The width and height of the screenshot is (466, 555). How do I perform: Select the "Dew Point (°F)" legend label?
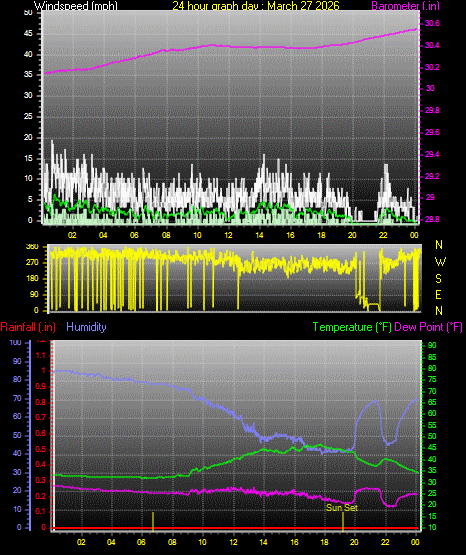[428, 327]
